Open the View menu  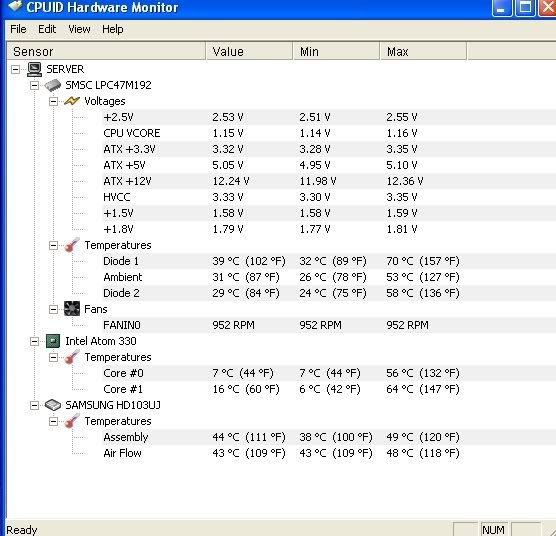79,29
